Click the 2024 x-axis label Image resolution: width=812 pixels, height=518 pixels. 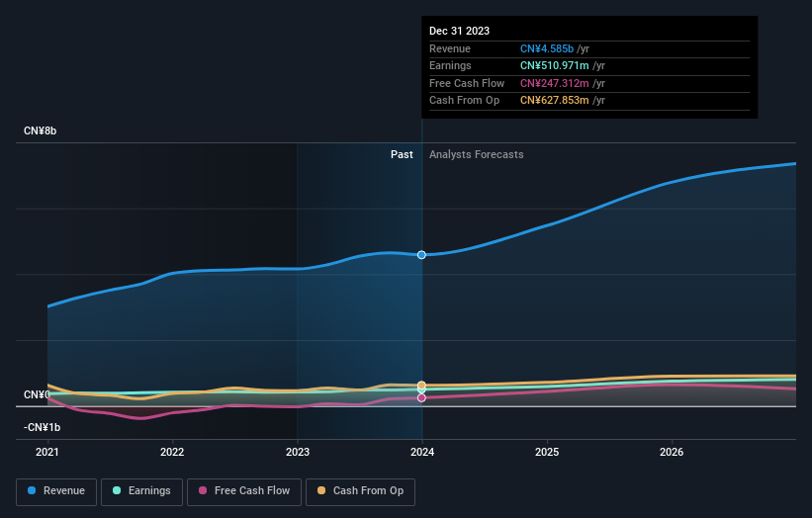click(422, 452)
